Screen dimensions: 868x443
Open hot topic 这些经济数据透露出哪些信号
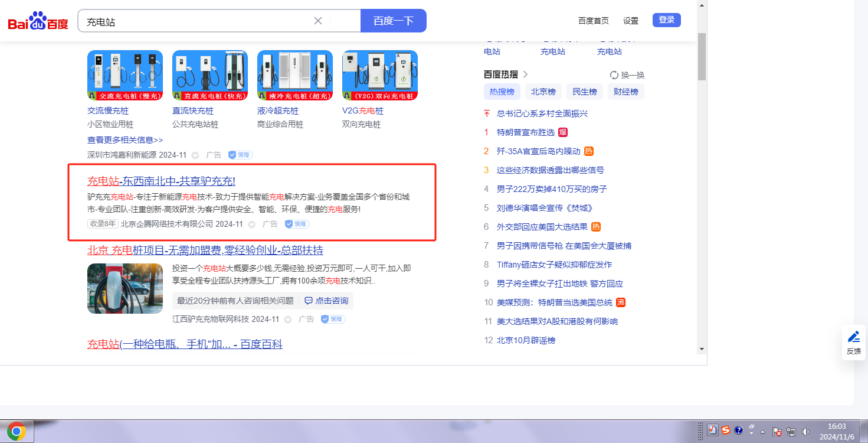(x=551, y=170)
